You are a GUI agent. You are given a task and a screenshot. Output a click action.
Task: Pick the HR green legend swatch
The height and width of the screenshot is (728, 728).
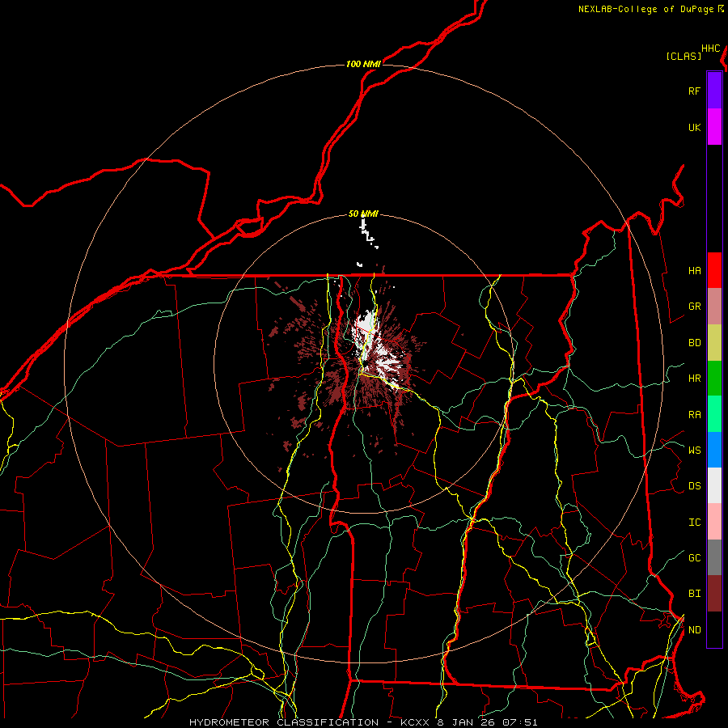point(714,379)
